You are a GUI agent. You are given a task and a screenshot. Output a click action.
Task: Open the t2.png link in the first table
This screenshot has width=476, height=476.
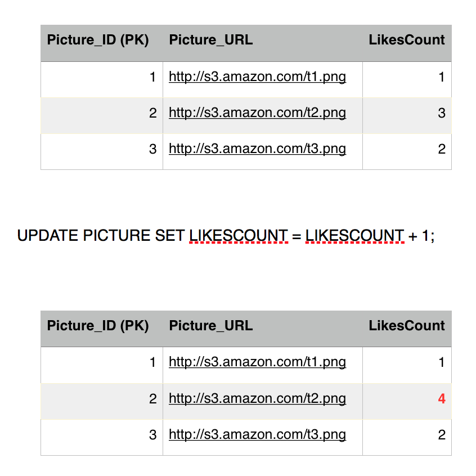click(x=257, y=113)
